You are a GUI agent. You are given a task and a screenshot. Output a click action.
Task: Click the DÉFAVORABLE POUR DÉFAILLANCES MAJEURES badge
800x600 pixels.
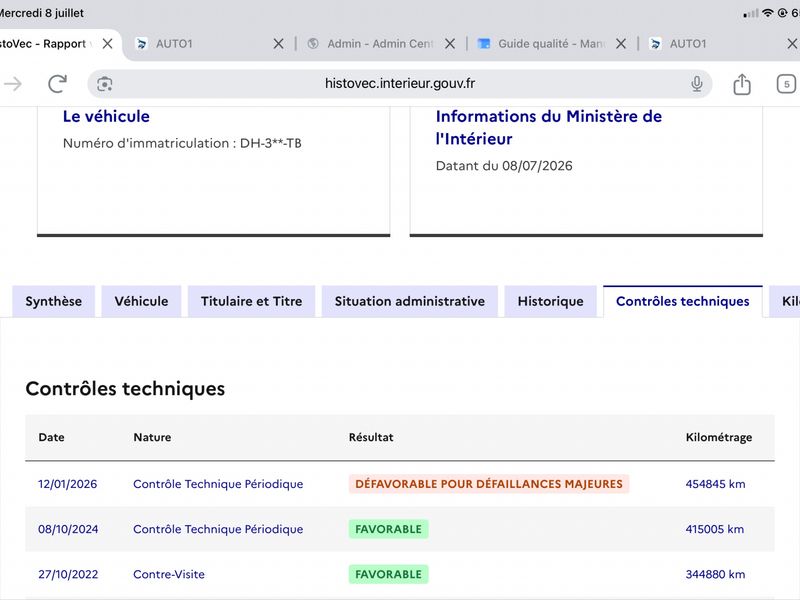[489, 484]
